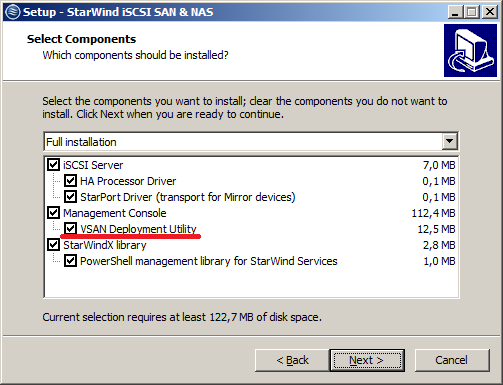Click the StarWind logo icon in title bar

tap(13, 12)
